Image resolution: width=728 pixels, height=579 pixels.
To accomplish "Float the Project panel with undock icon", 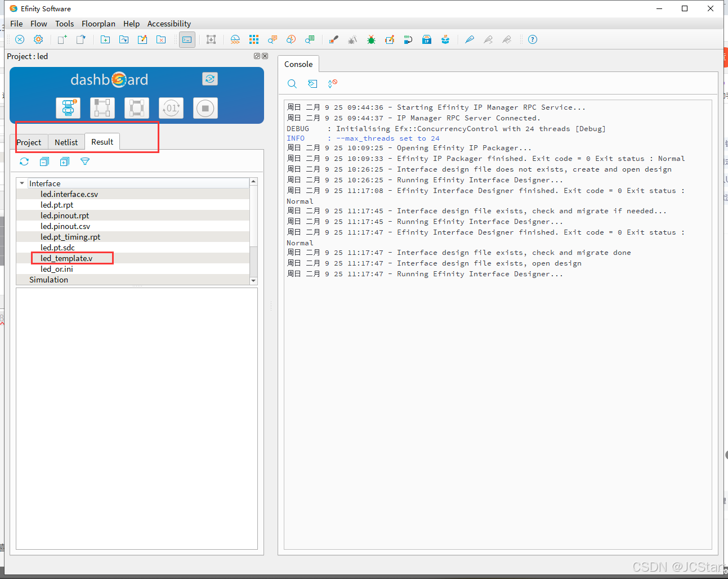I will (257, 56).
